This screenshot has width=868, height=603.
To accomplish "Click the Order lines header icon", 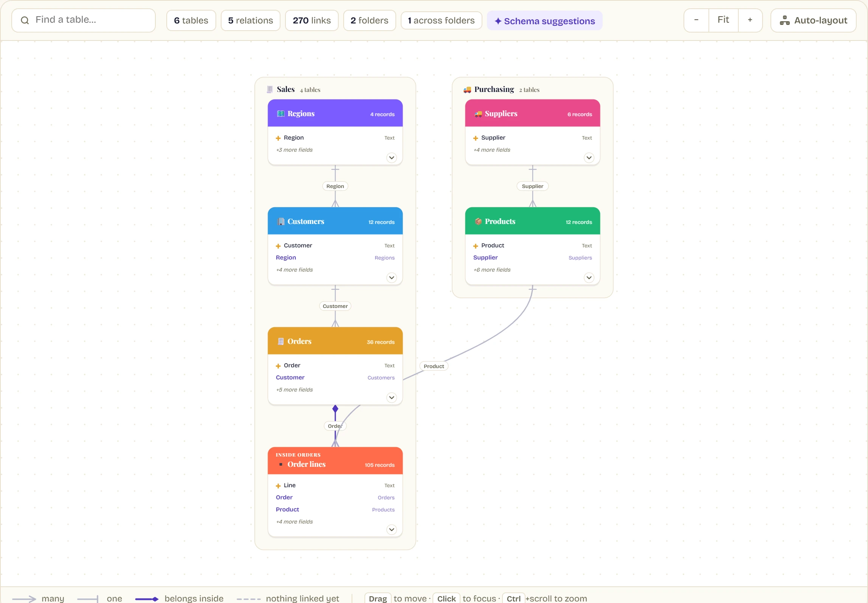I will pyautogui.click(x=281, y=465).
